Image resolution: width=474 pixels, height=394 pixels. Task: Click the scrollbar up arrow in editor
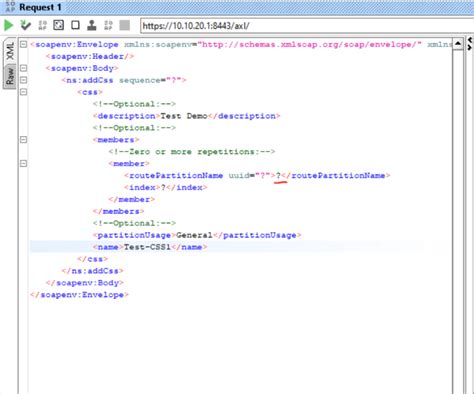[458, 44]
